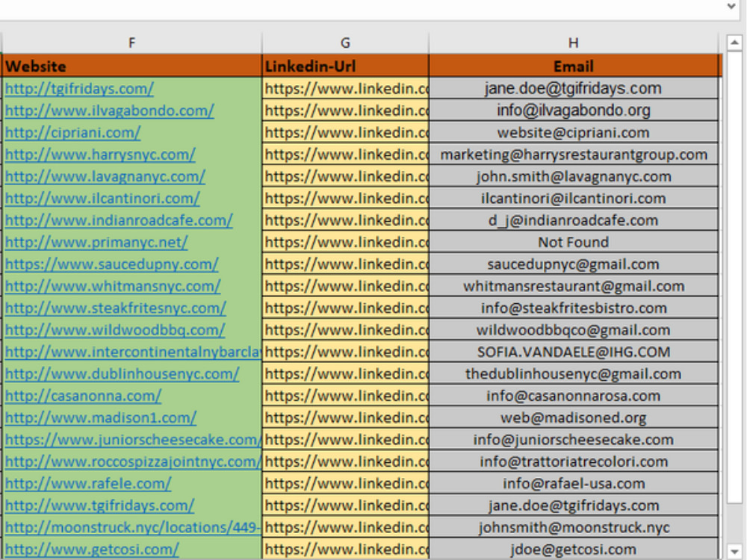The image size is (747, 560).
Task: Select the info@juniorscheesecake.com cell
Action: [574, 439]
